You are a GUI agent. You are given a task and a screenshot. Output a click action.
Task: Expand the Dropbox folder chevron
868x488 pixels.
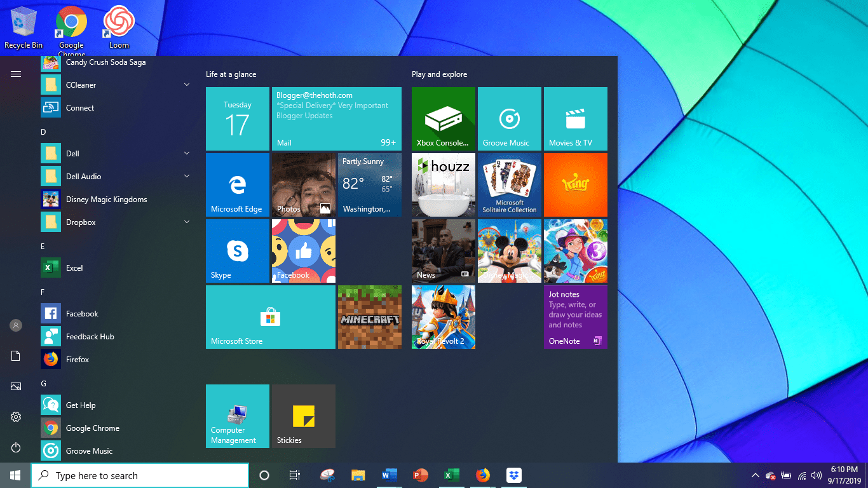187,222
